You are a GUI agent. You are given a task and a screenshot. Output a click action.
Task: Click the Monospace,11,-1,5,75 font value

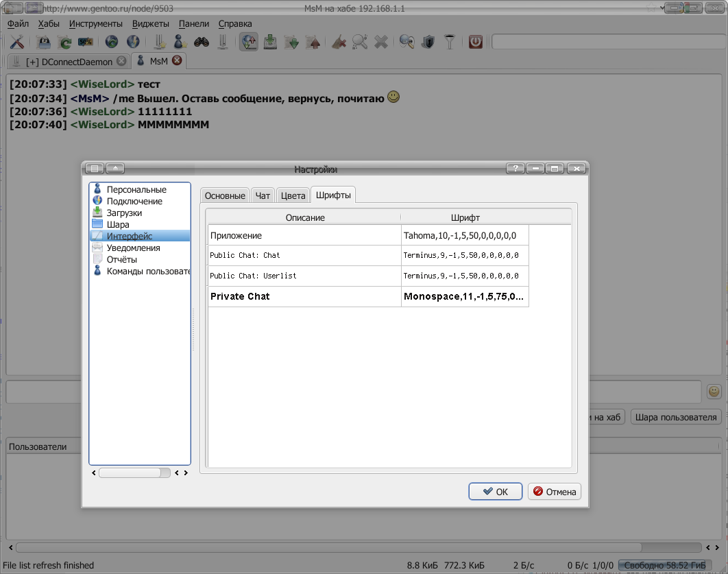(464, 296)
